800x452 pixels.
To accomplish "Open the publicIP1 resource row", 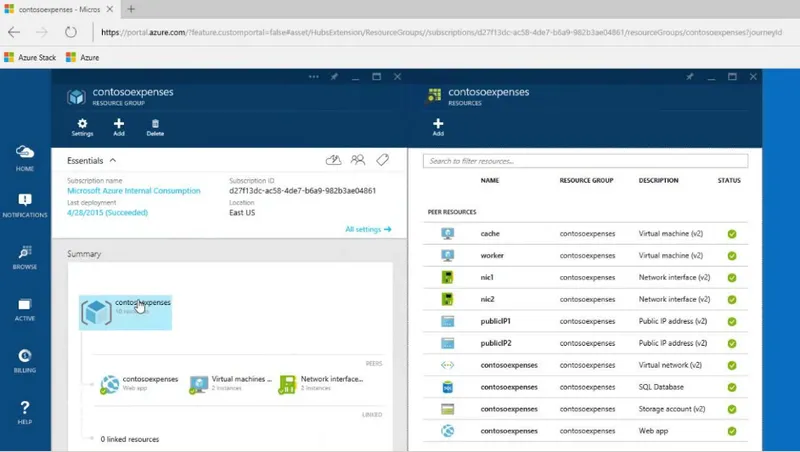I will 585,321.
